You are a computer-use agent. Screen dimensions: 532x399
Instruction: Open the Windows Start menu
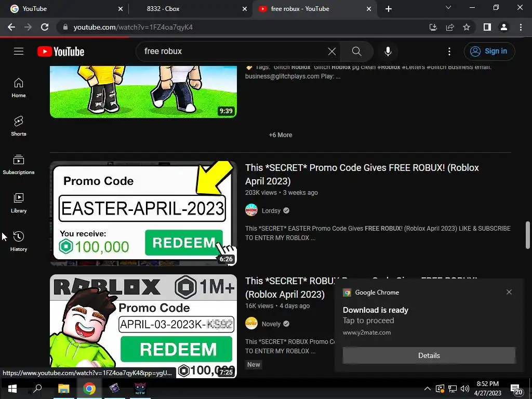pyautogui.click(x=12, y=389)
